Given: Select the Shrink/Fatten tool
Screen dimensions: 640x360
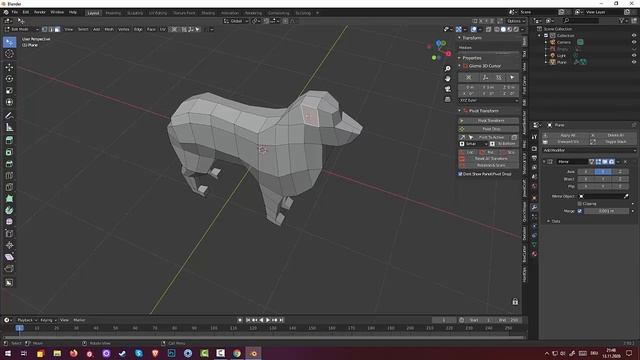Looking at the screenshot, I should (9, 245).
